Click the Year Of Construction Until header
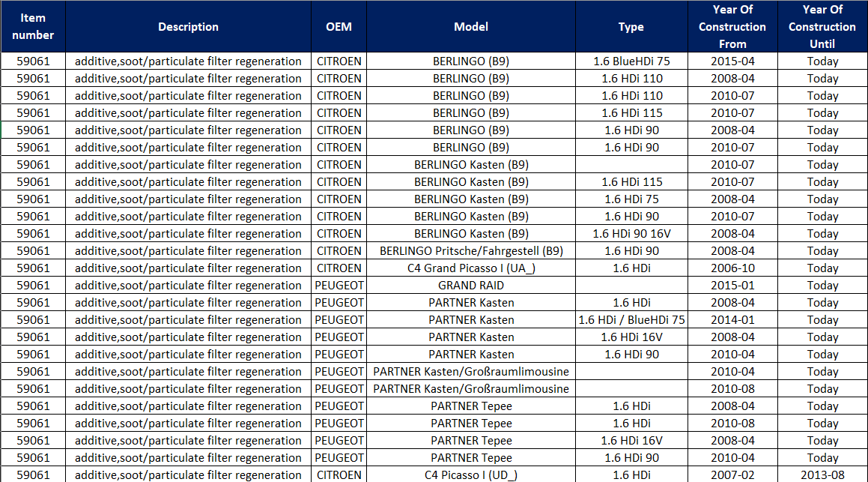The width and height of the screenshot is (868, 482). coord(822,27)
